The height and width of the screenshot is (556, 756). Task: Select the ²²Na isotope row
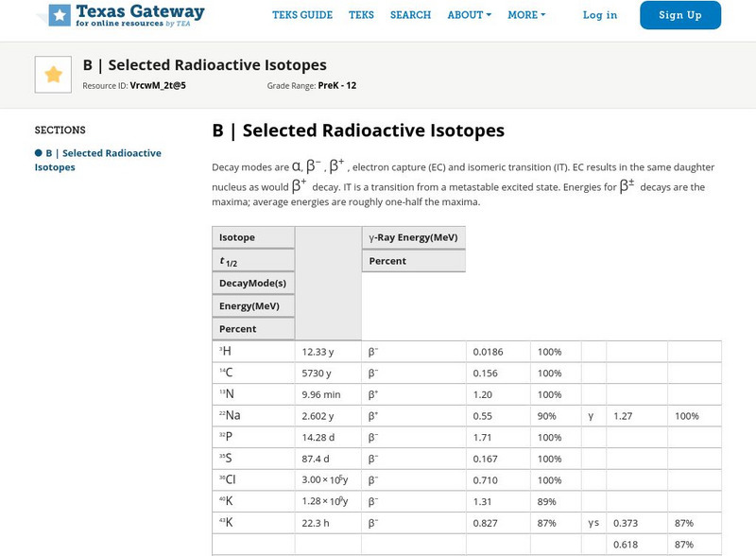[x=225, y=415]
